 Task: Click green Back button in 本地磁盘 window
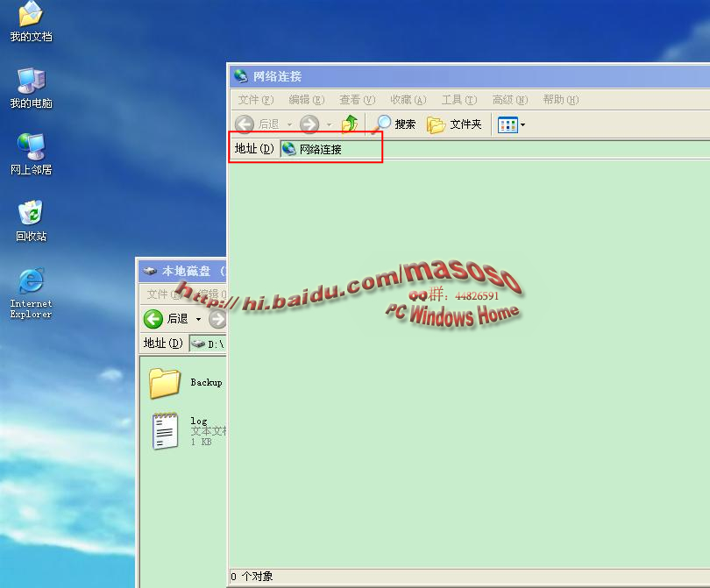(x=154, y=319)
